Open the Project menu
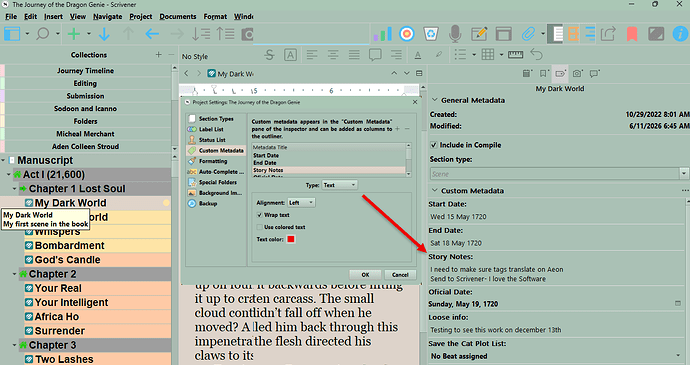This screenshot has height=365, width=690. [x=141, y=16]
